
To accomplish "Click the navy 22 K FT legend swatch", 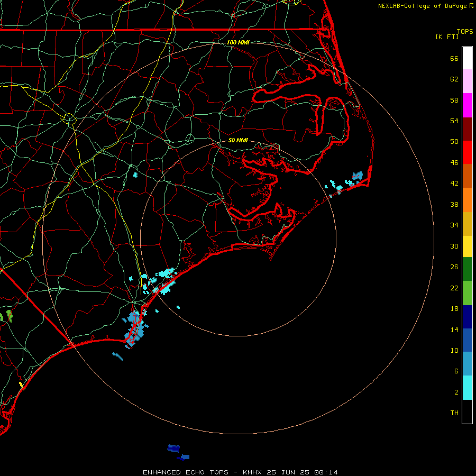I will tap(467, 317).
